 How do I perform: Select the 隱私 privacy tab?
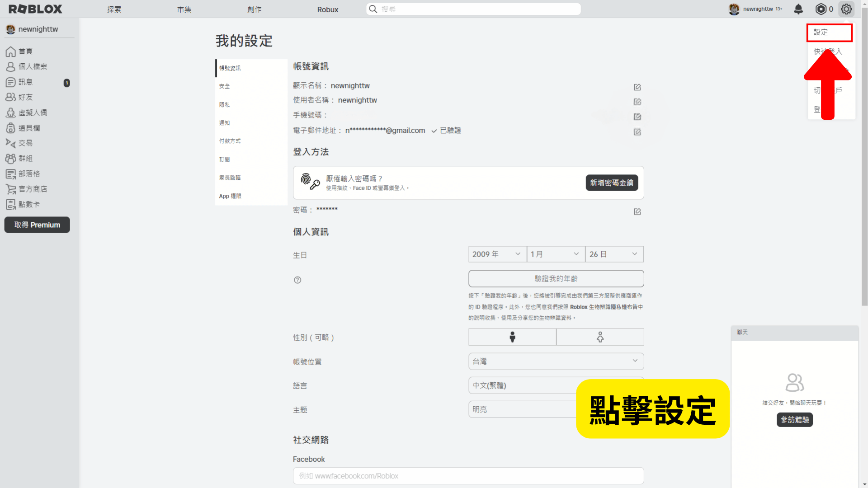[251, 105]
